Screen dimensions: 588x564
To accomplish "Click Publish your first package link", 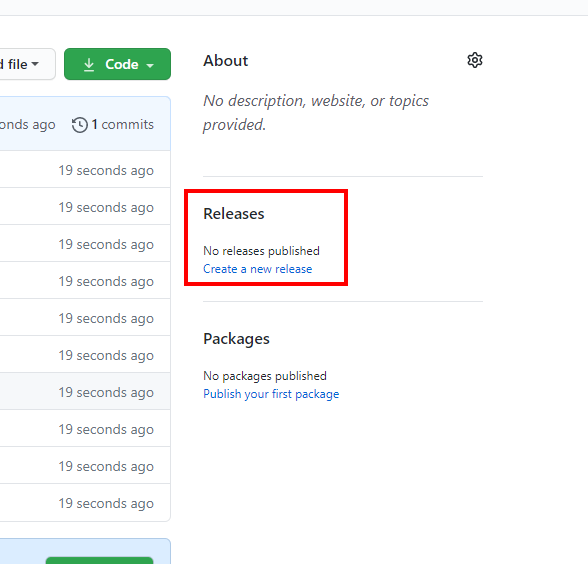I will pos(271,394).
